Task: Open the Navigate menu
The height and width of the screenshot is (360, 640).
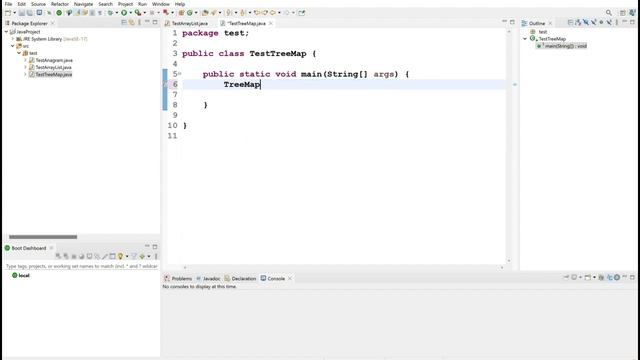Action: click(x=83, y=4)
